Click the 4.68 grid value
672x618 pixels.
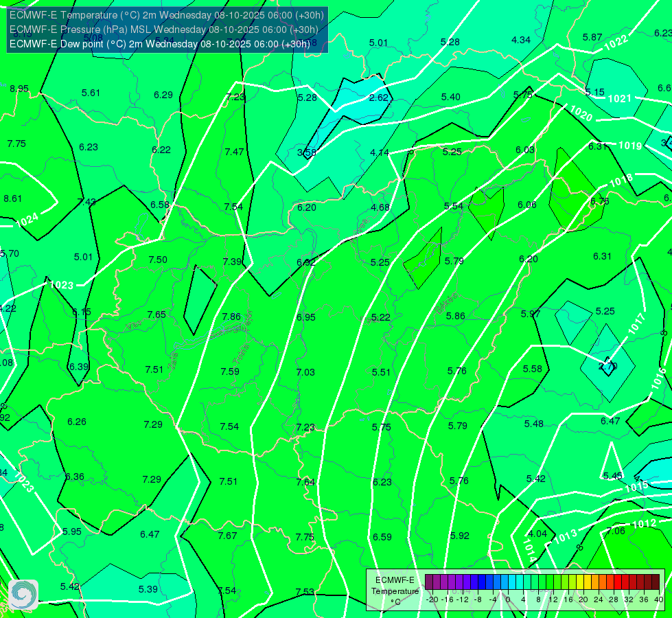(x=380, y=207)
